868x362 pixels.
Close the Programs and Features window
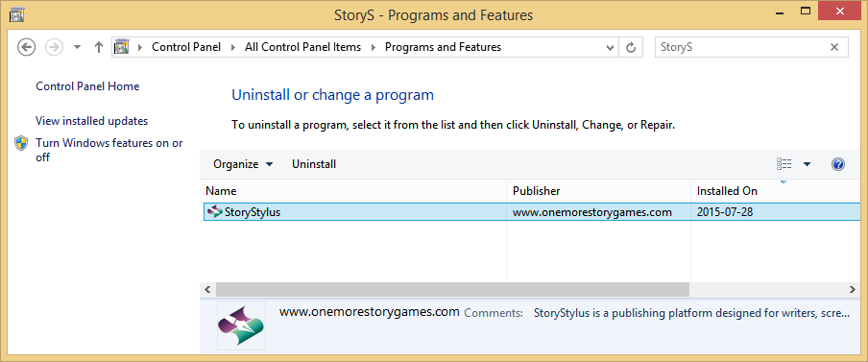(x=840, y=12)
